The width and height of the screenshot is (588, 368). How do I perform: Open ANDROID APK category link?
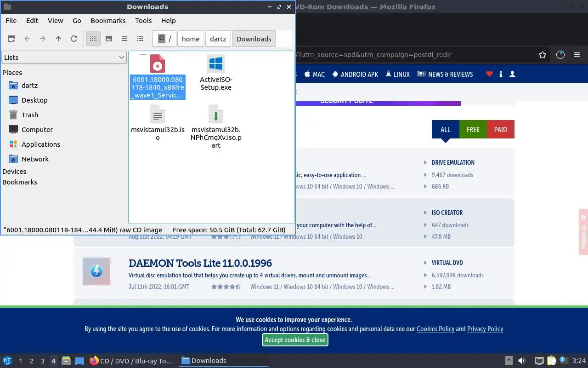click(355, 75)
